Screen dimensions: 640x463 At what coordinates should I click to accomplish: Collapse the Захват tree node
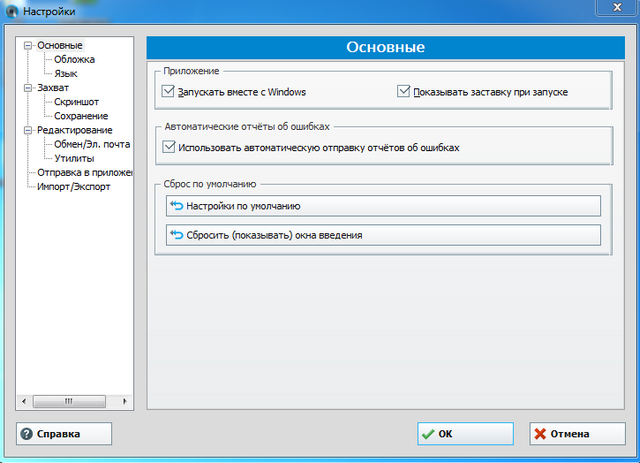pyautogui.click(x=28, y=88)
